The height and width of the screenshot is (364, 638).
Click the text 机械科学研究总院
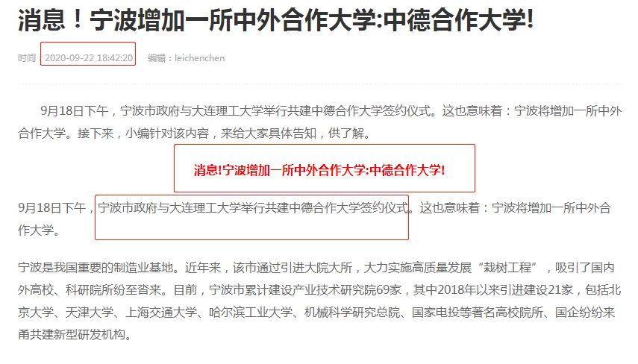pos(352,313)
